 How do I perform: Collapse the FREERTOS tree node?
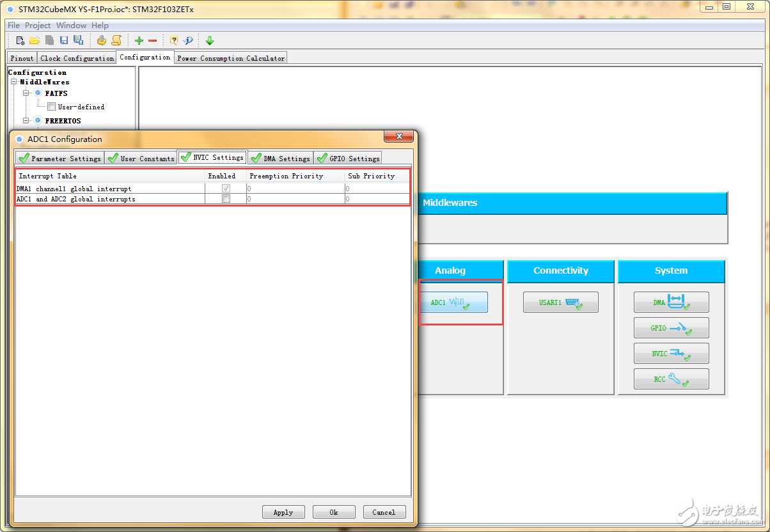[27, 120]
